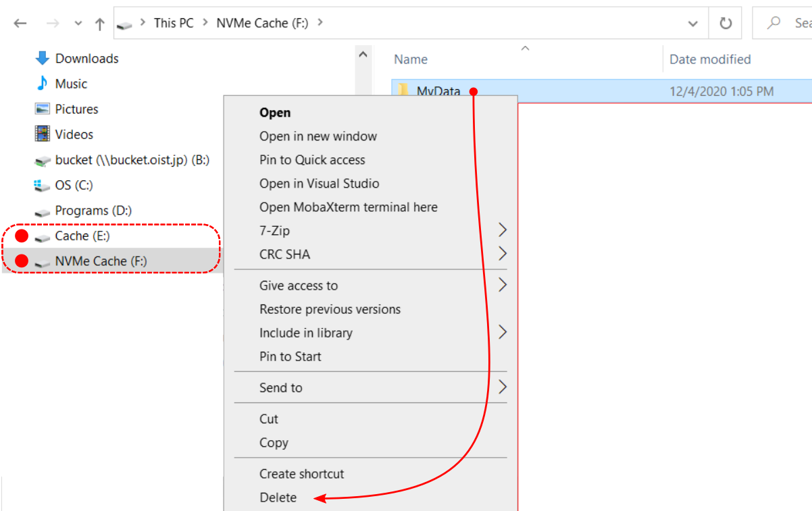Open the Music folder in sidebar
812x511 pixels.
(71, 84)
